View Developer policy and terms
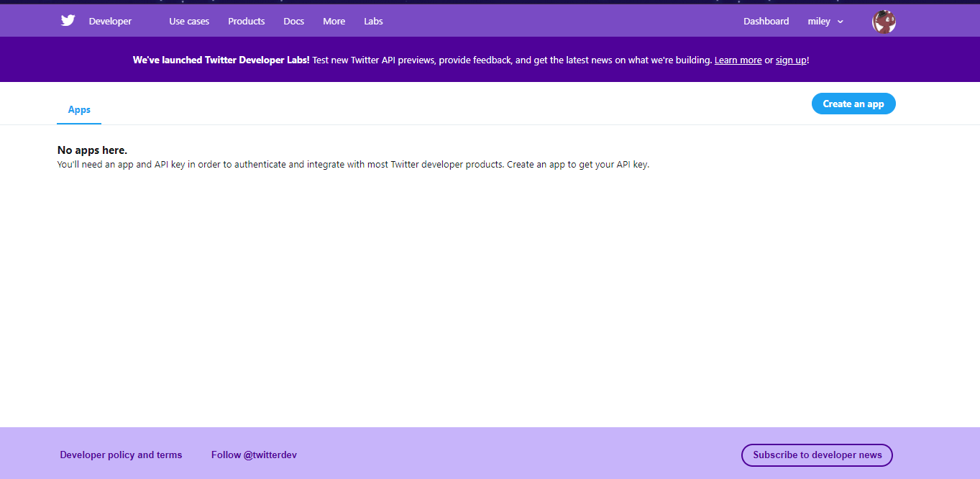The image size is (980, 479). click(x=121, y=455)
